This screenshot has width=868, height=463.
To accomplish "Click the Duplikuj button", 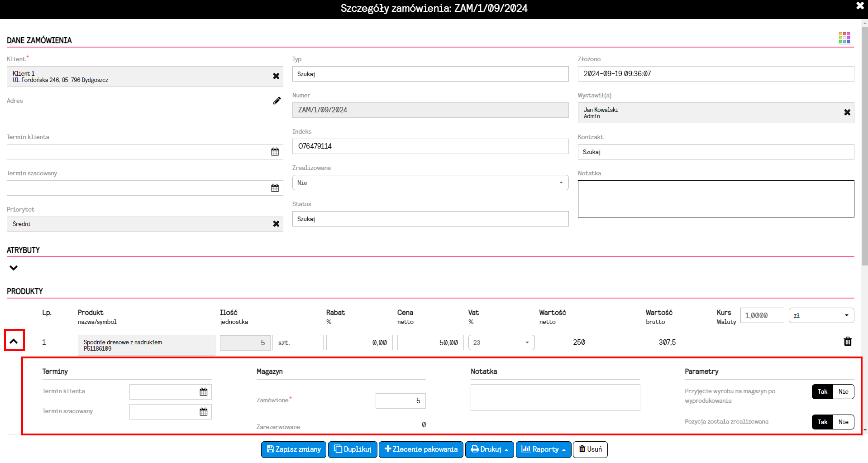I will point(353,449).
